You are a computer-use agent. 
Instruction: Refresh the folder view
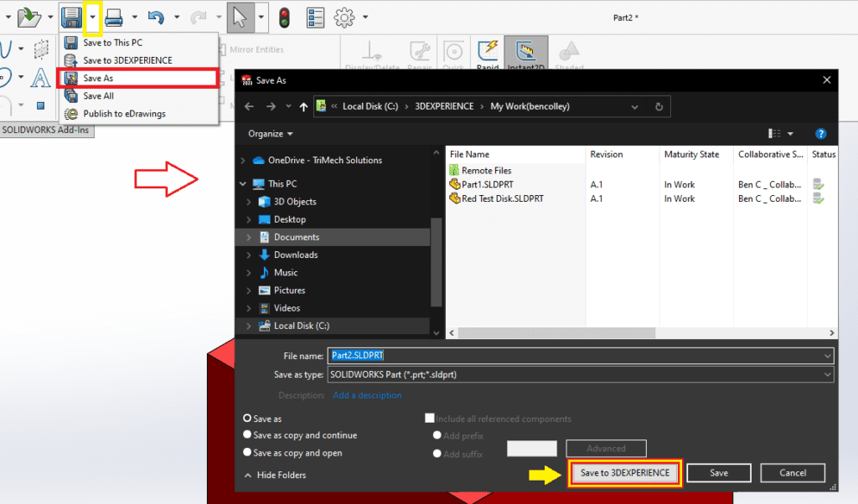coord(659,106)
